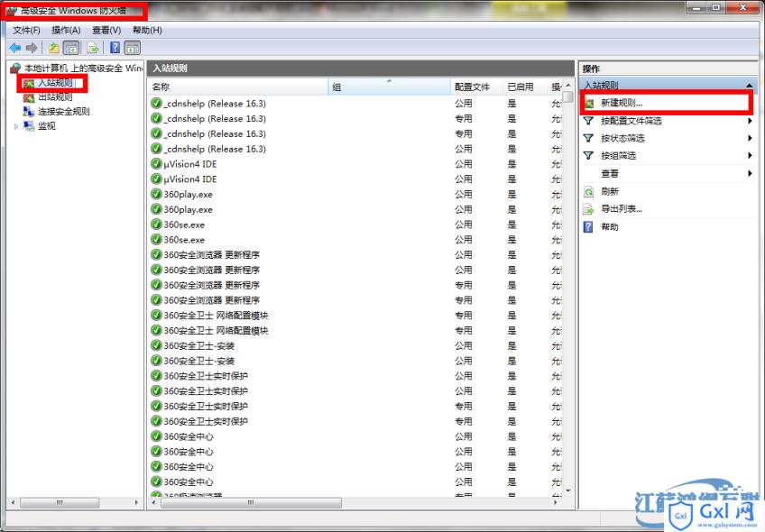The width and height of the screenshot is (765, 532).
Task: Click the tree pane horizontal scrollbar thumb
Action: coord(60,502)
